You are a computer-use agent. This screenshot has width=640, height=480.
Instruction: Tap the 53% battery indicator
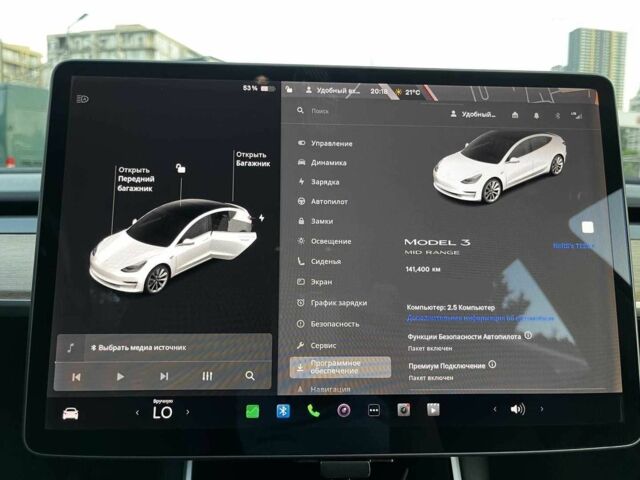tap(259, 88)
